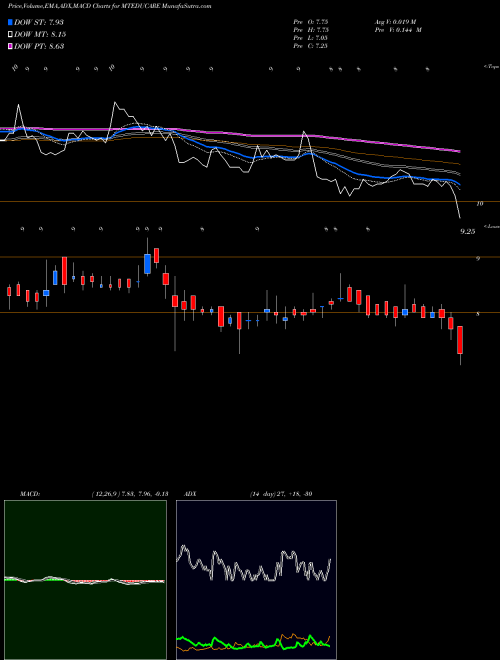Click the price axis label '10'
This screenshot has width=500, height=660.
coord(479,204)
